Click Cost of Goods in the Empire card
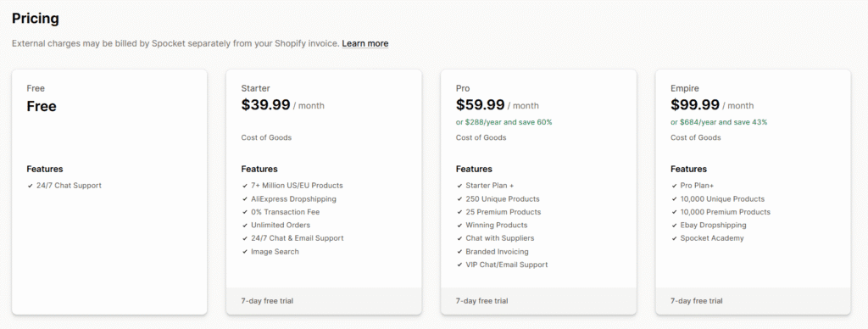This screenshot has width=868, height=329. (x=696, y=137)
